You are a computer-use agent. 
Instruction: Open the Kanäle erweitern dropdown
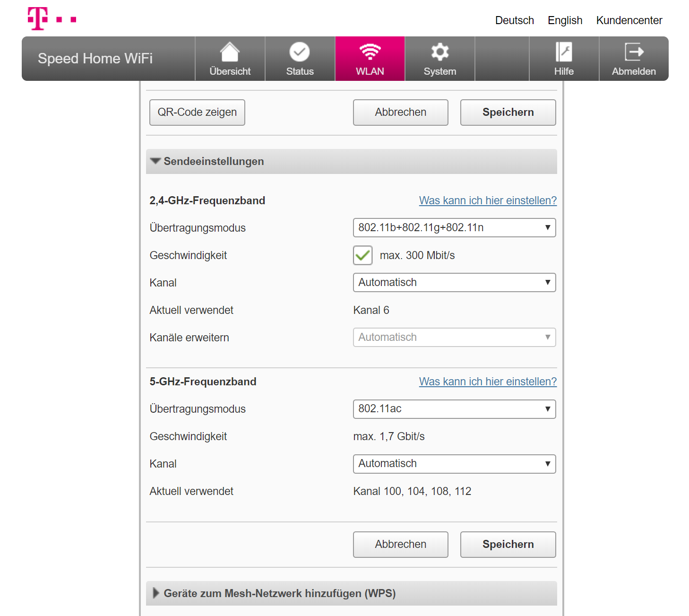coord(455,338)
